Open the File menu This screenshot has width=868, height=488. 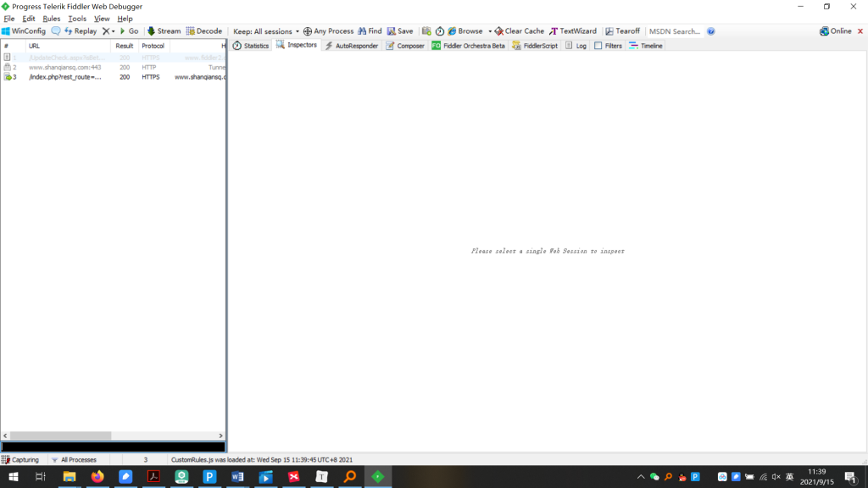pyautogui.click(x=9, y=19)
